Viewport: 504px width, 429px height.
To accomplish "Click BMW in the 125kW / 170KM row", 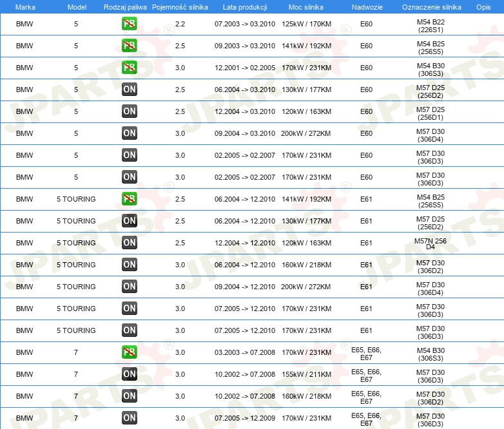I will click(x=24, y=24).
